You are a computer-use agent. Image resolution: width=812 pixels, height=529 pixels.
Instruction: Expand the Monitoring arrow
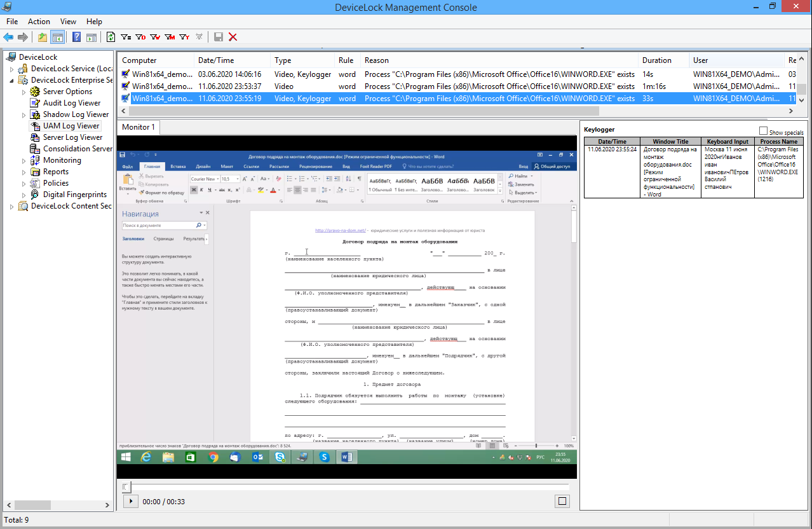(24, 160)
